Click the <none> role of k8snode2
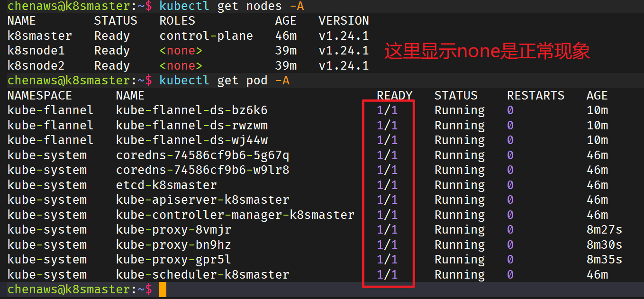644x299 pixels. click(181, 66)
